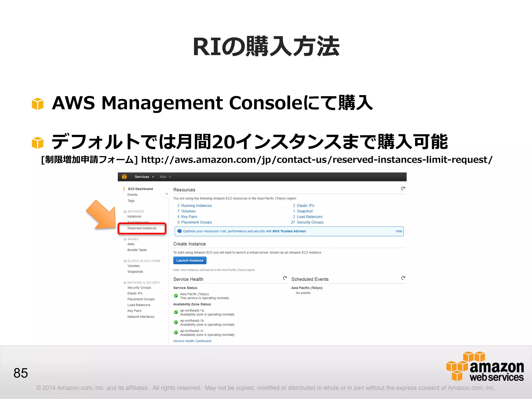532x399 pixels.
Task: Hide the Trusted Advisor banner
Action: click(399, 231)
